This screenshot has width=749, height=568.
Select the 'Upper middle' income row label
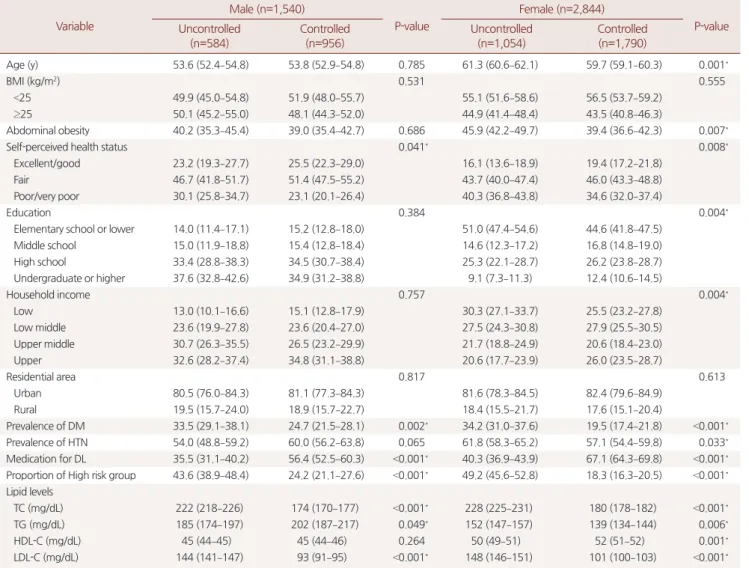pos(44,344)
